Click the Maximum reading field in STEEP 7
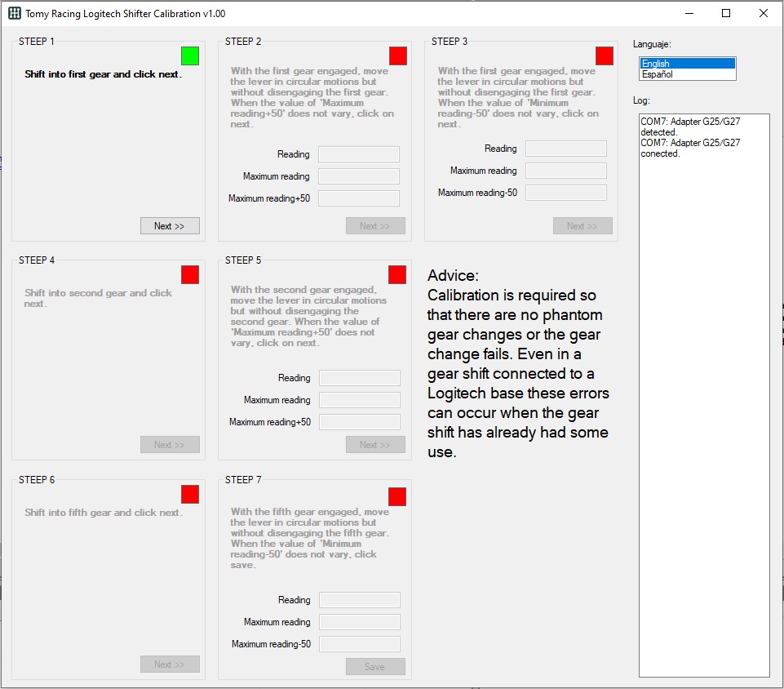The image size is (784, 689). tap(360, 622)
